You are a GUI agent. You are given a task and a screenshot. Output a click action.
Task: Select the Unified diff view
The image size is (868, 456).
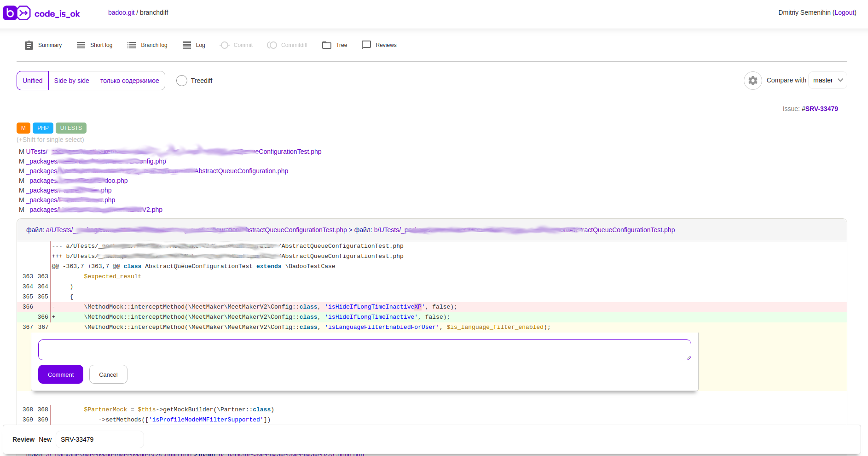pos(33,81)
